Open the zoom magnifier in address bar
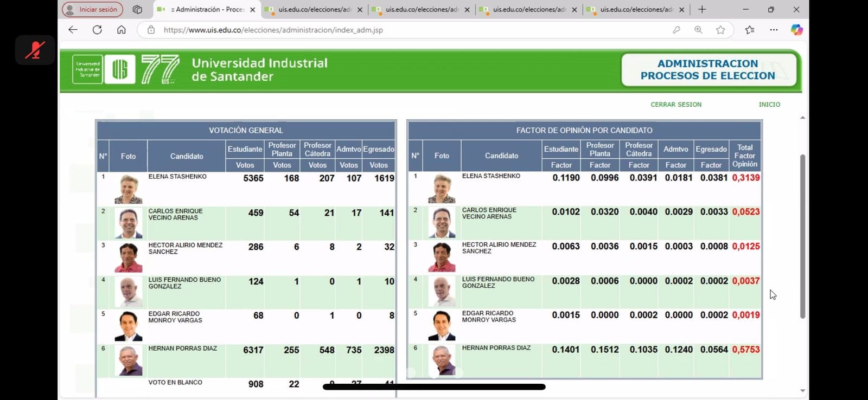 coord(698,30)
